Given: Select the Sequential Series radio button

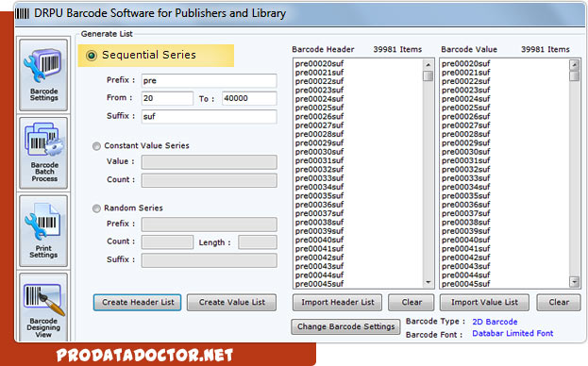Looking at the screenshot, I should coord(92,56).
